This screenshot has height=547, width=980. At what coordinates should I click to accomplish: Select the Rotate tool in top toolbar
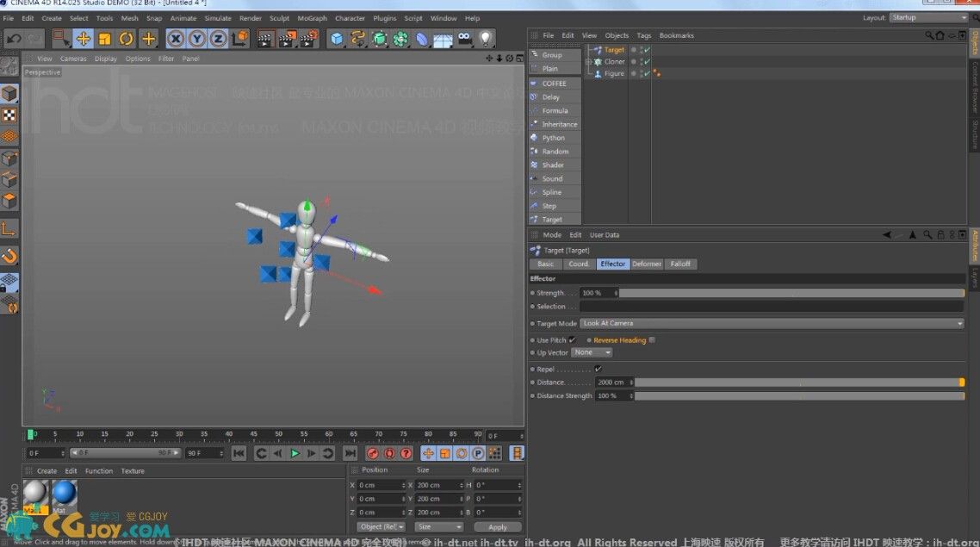pyautogui.click(x=127, y=40)
